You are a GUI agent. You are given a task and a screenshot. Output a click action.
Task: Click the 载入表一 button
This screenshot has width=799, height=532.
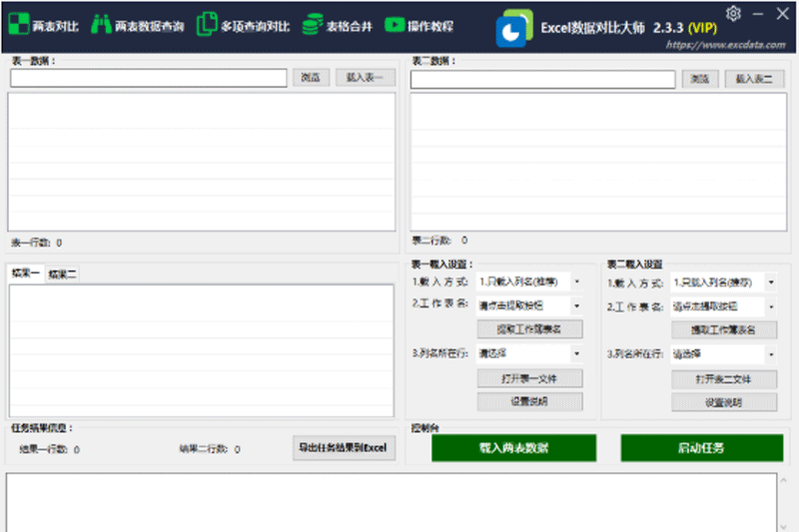(365, 78)
